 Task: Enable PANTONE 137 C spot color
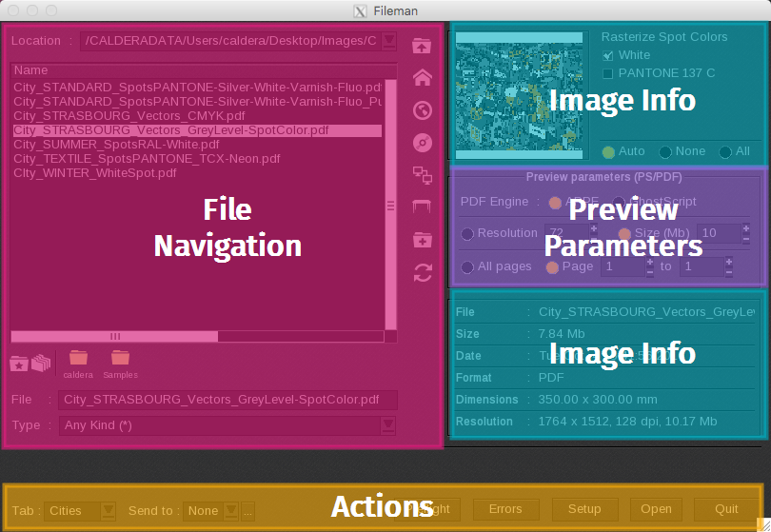[x=608, y=73]
